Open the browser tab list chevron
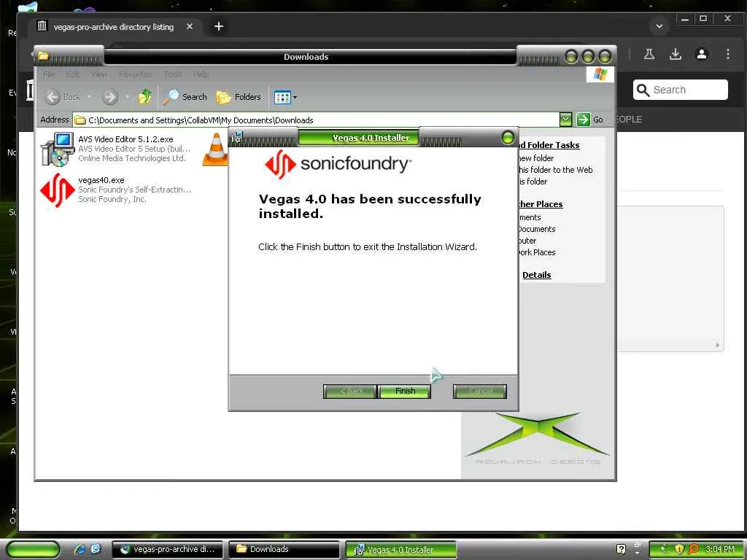The image size is (747, 560). click(x=659, y=26)
